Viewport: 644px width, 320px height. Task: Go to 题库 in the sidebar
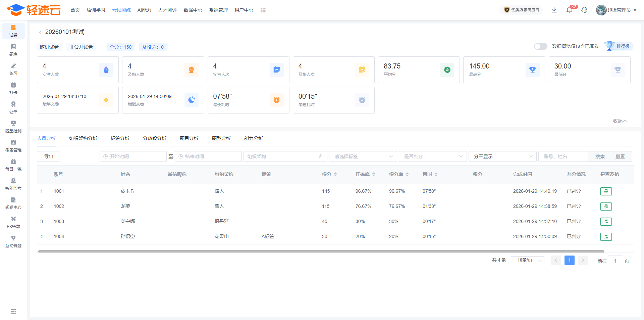pos(13,50)
